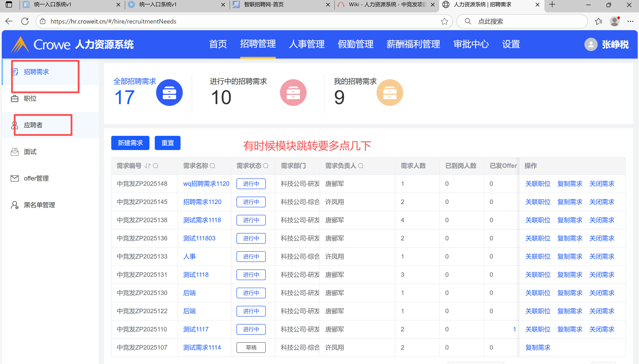Click the orange 我的招聘需求 icon

[x=390, y=93]
